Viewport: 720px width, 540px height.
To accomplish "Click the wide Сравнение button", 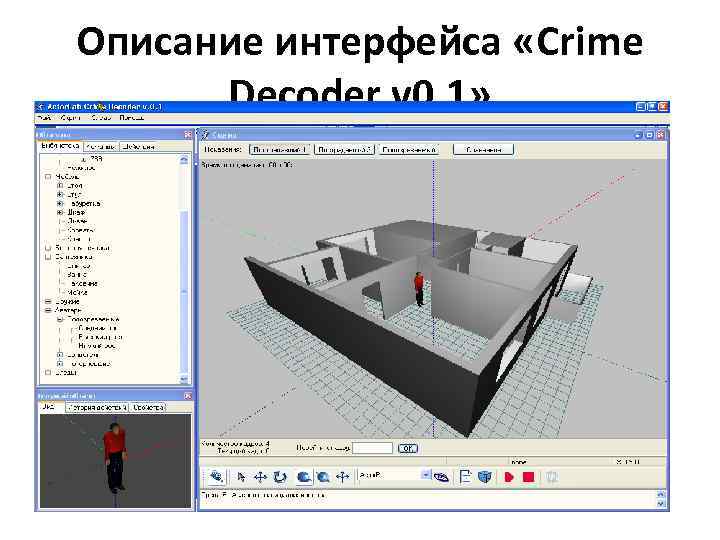I will click(x=483, y=150).
